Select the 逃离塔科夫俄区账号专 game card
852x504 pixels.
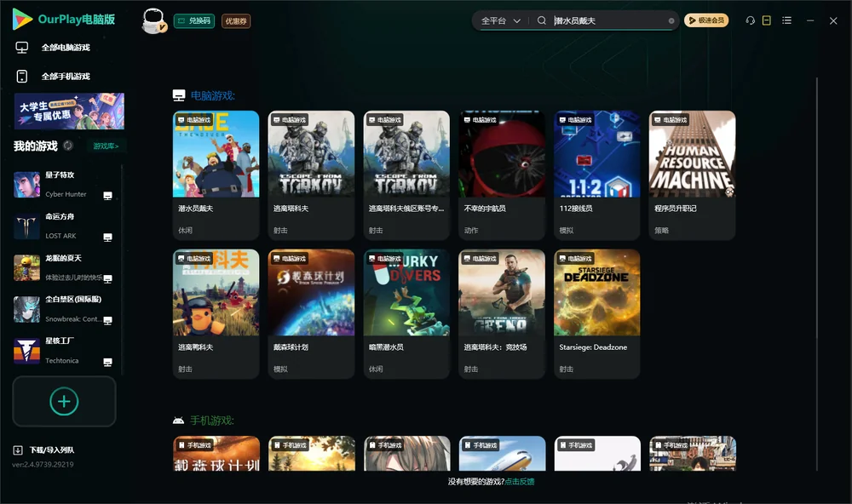point(406,175)
